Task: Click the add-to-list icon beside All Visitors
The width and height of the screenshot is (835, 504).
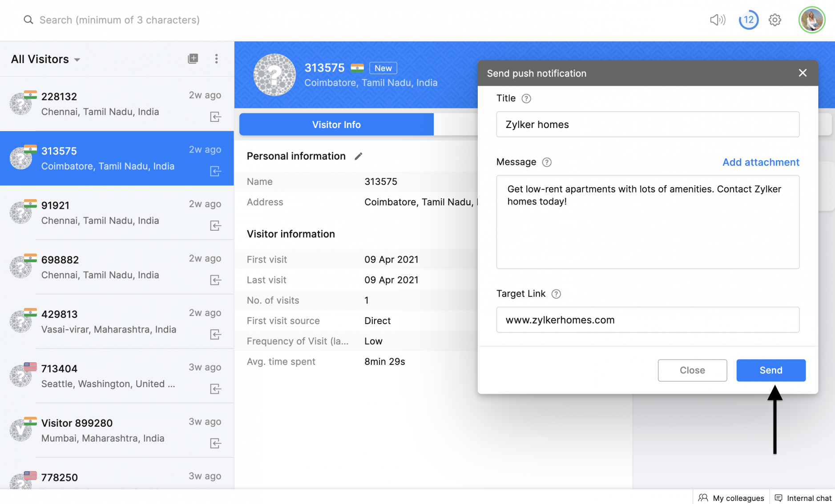Action: pos(193,59)
